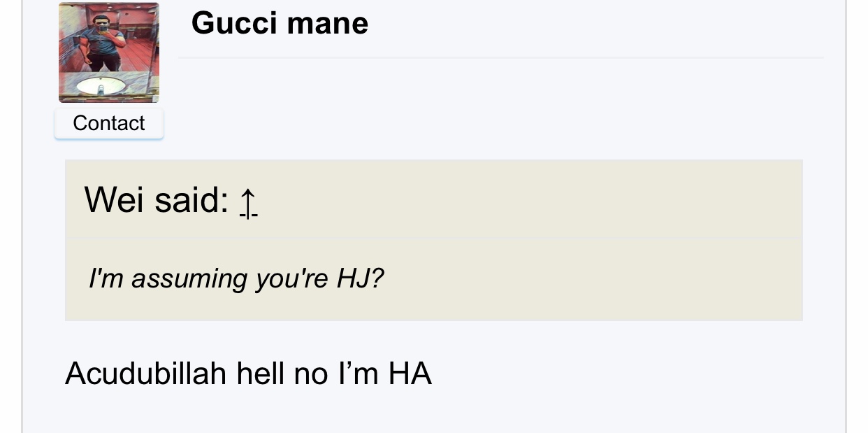Click the word "assuming" in the quoted message
Image resolution: width=868 pixels, height=433 pixels.
[189, 279]
